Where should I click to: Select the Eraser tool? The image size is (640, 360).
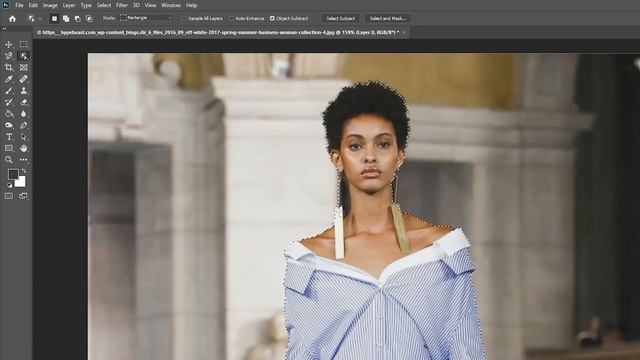[x=24, y=102]
